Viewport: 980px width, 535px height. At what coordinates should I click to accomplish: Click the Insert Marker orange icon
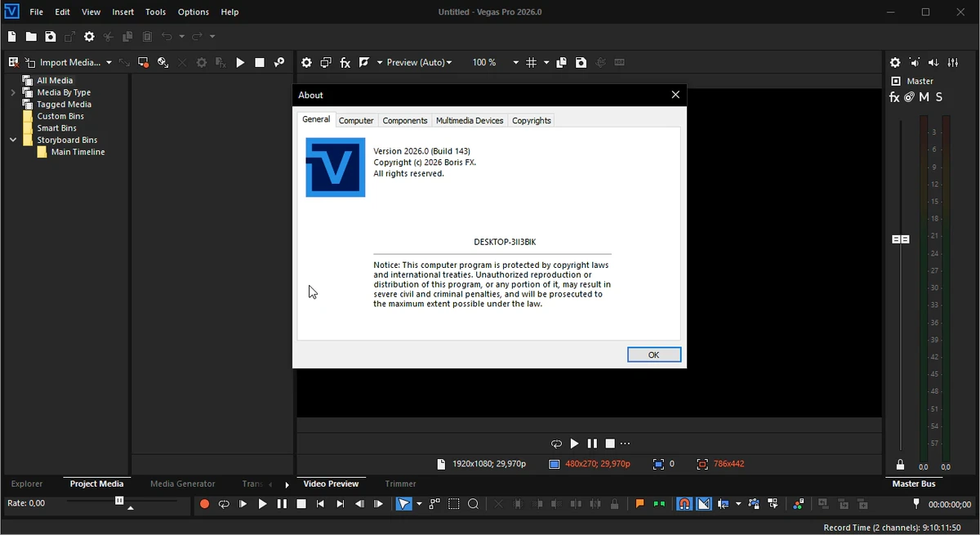point(639,505)
